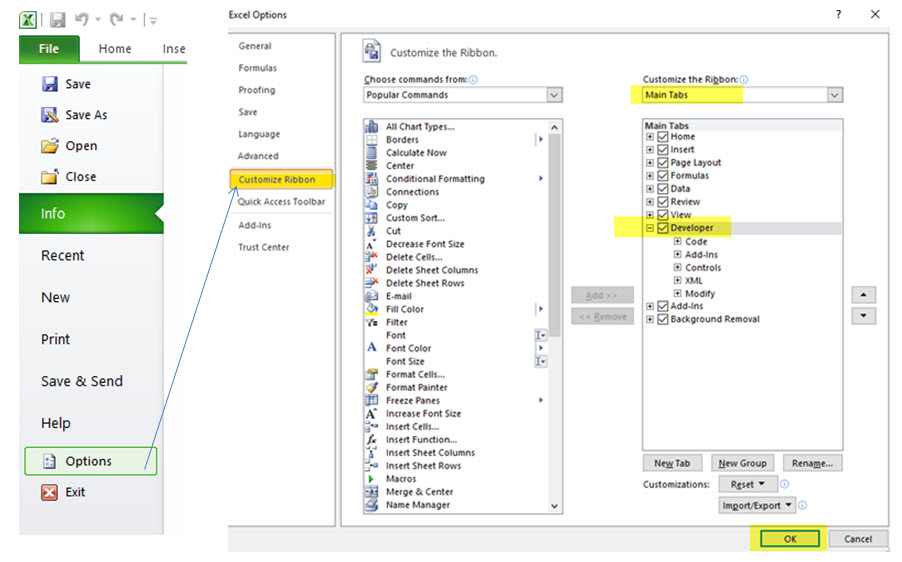The width and height of the screenshot is (902, 562).
Task: Select the Filter funnel command icon
Action: click(372, 322)
